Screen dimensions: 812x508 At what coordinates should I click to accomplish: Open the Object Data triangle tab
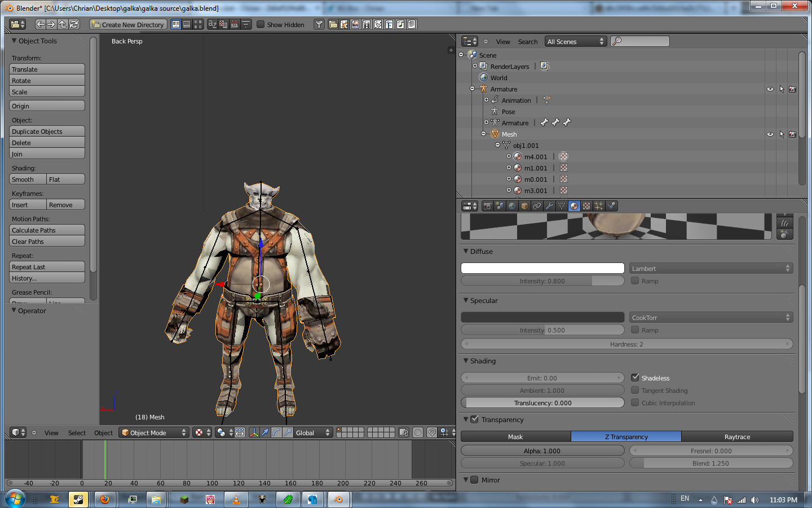[x=562, y=206]
